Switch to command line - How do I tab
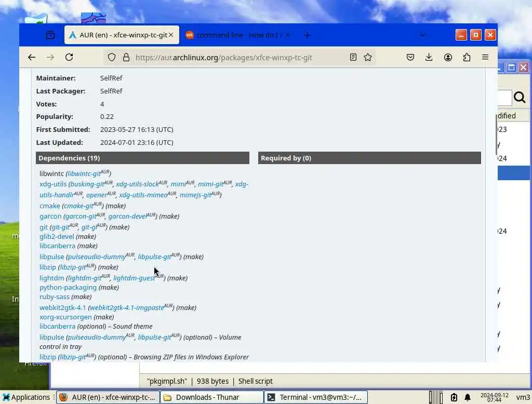The width and height of the screenshot is (532, 404). point(237,35)
